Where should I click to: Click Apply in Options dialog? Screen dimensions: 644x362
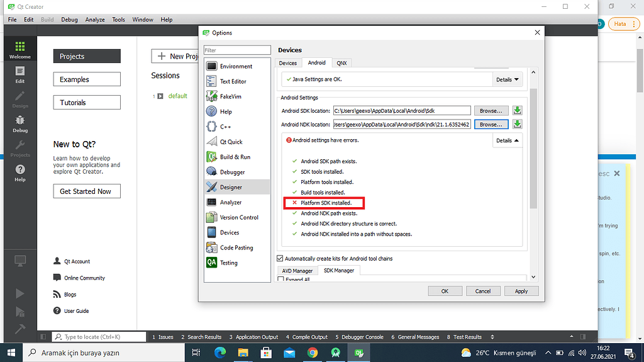pyautogui.click(x=521, y=291)
